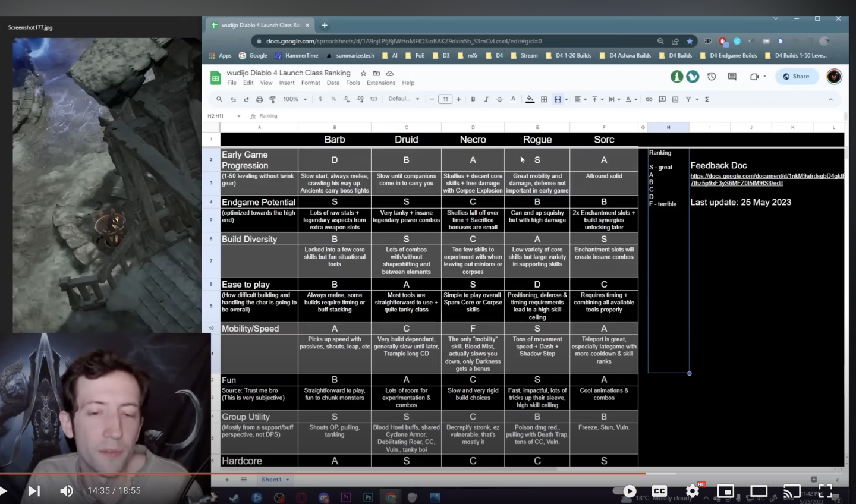Click the Undo arrow in Sheets toolbar
The height and width of the screenshot is (504, 856).
[x=233, y=99]
